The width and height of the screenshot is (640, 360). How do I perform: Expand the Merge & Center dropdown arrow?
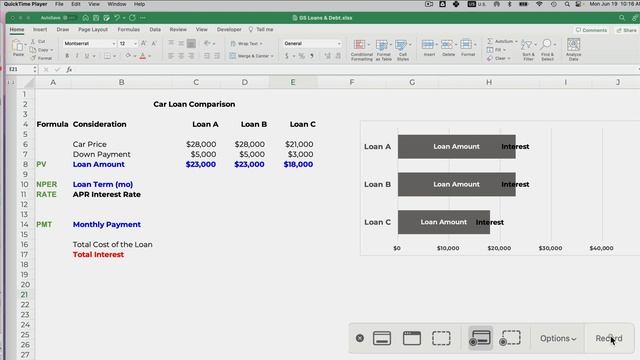pyautogui.click(x=272, y=56)
